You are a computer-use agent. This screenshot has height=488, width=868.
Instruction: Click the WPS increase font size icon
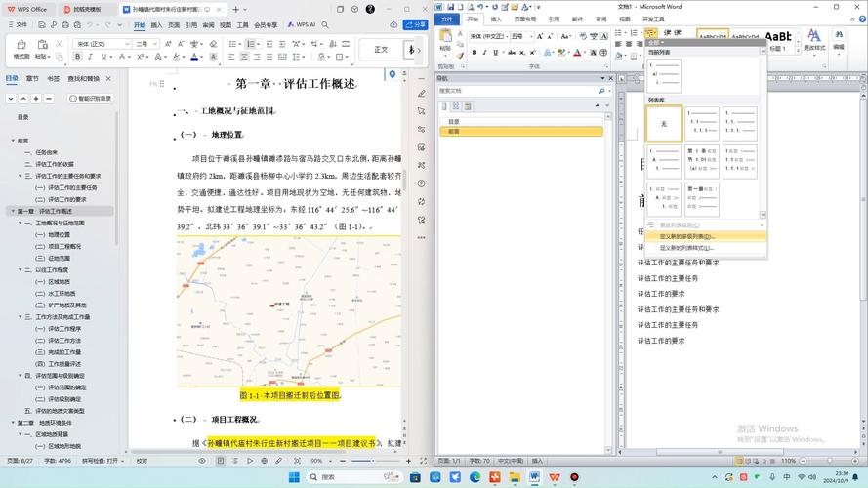pyautogui.click(x=168, y=44)
